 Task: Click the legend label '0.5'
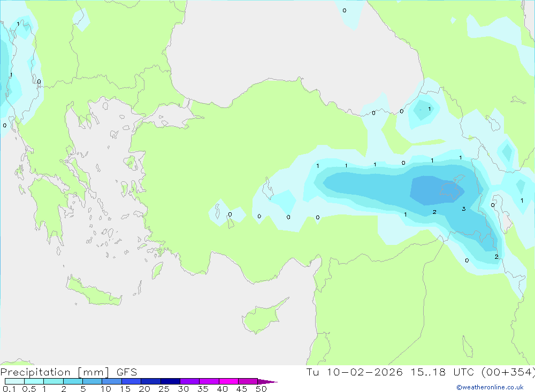click(x=29, y=389)
